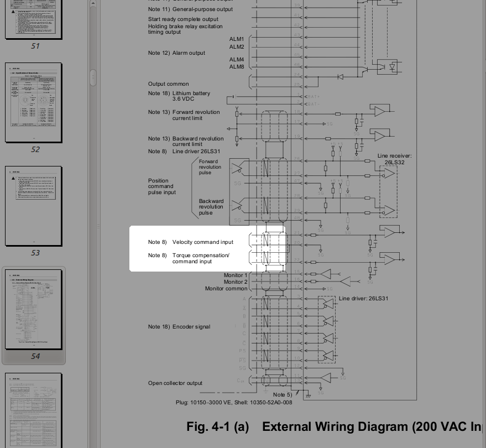Click the 'Backward revolution pulse' label
The width and height of the screenshot is (486, 448).
(211, 207)
